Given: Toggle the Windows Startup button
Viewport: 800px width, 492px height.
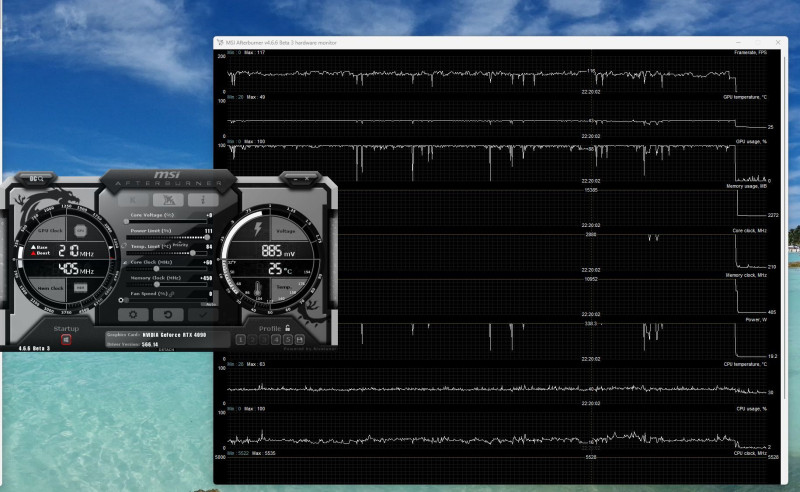Looking at the screenshot, I should [x=66, y=339].
